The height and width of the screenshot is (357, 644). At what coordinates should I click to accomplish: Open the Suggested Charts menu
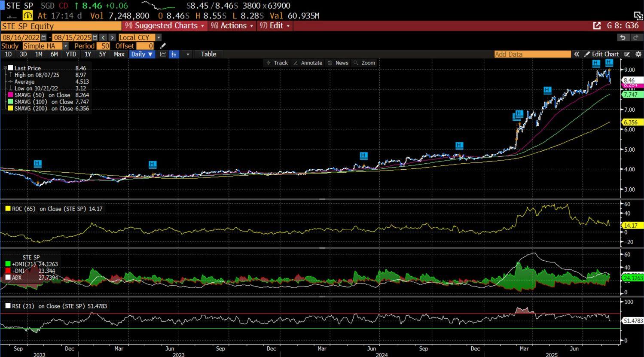tap(165, 26)
